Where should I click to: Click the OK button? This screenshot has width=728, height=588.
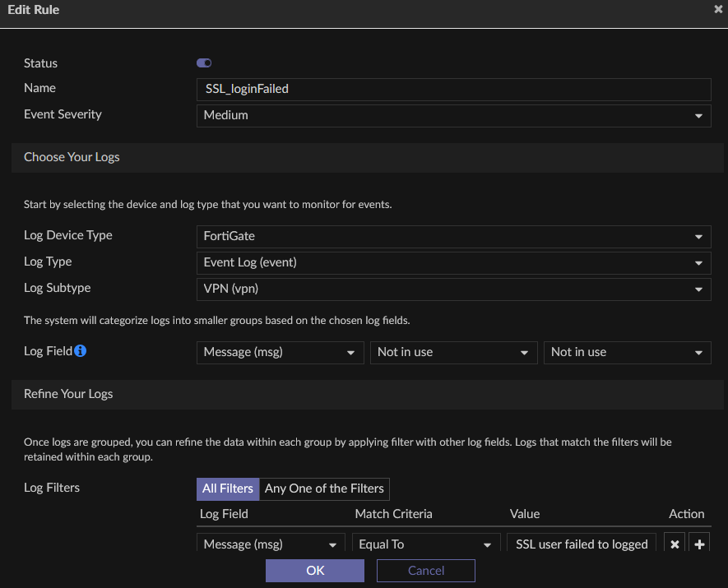pos(315,571)
